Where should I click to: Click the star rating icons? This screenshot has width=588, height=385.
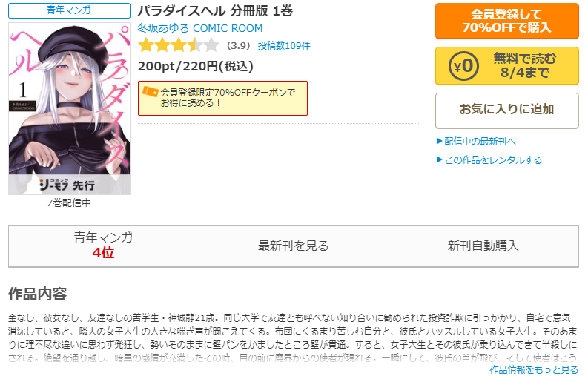click(179, 45)
